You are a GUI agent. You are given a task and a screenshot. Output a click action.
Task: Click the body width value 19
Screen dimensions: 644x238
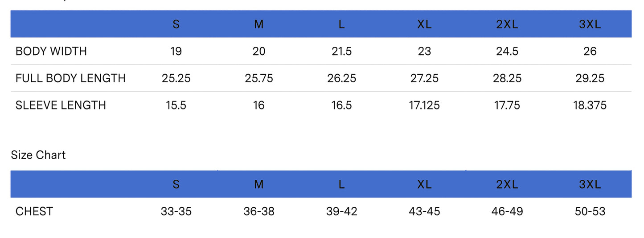176,51
